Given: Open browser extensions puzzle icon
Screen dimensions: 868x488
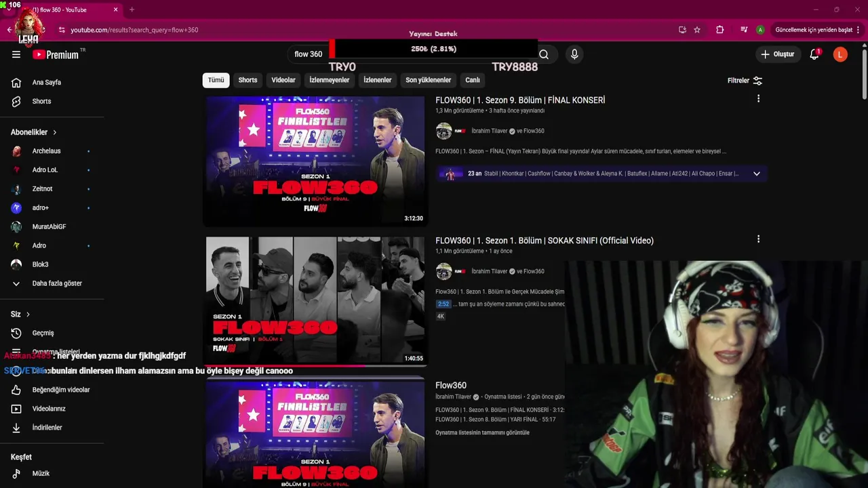Looking at the screenshot, I should 720,30.
